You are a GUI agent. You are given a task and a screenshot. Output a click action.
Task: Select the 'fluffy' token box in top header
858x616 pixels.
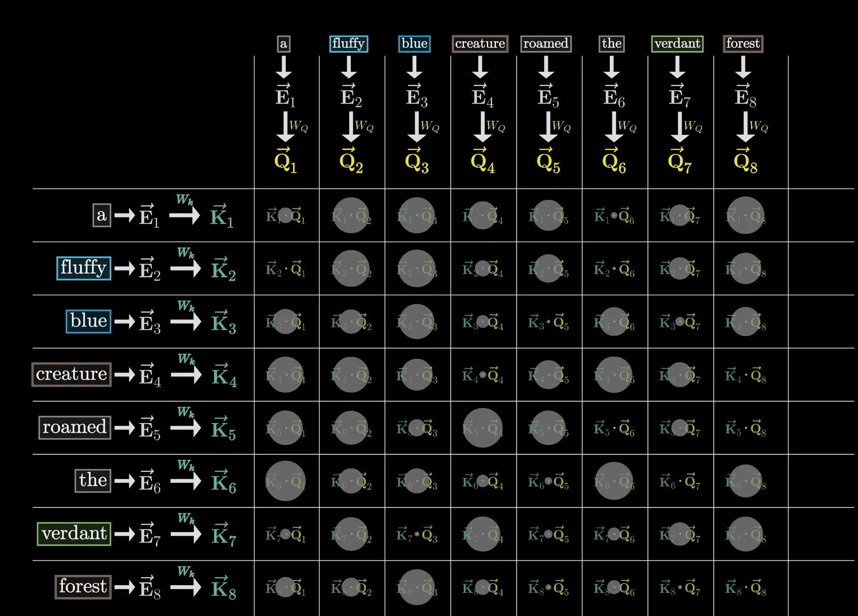coord(348,44)
